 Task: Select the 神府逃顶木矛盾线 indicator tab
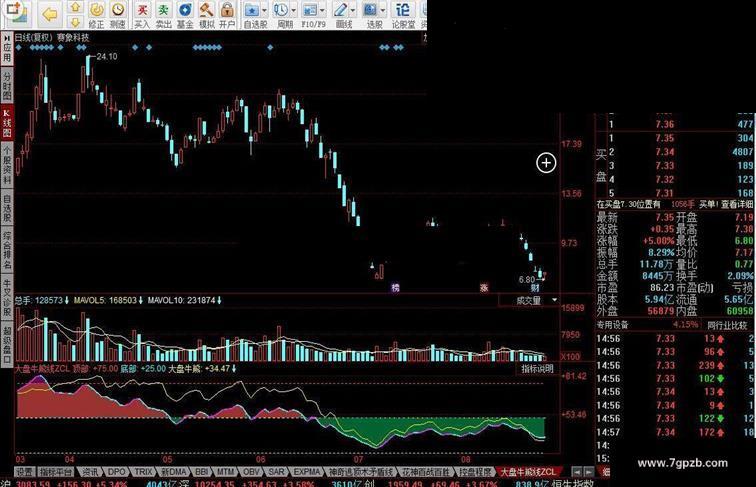360,472
